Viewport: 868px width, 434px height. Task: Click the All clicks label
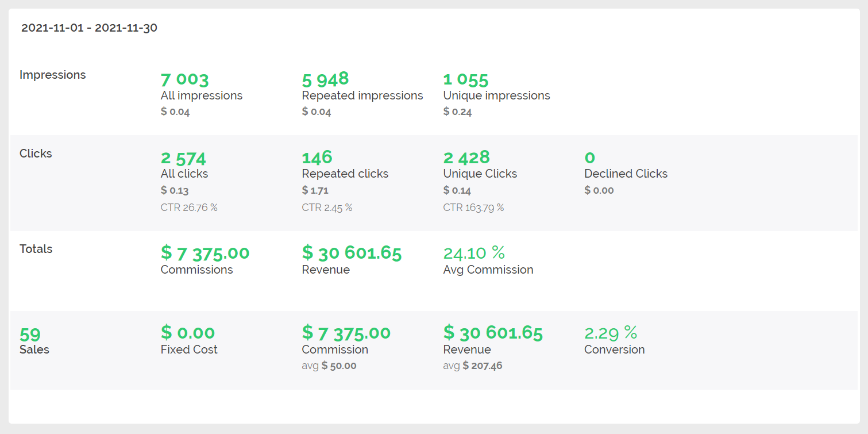[184, 174]
